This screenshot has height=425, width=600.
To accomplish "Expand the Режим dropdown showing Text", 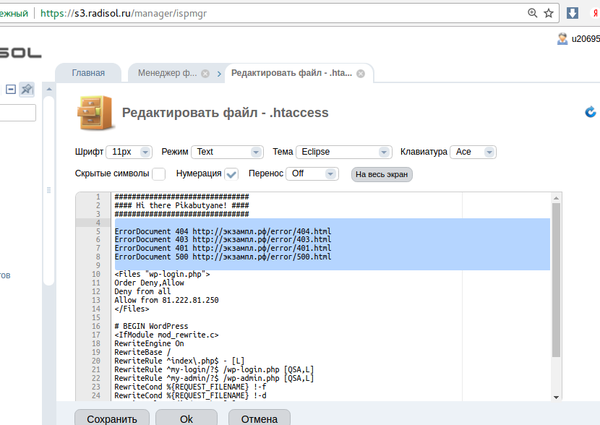I will [x=227, y=152].
